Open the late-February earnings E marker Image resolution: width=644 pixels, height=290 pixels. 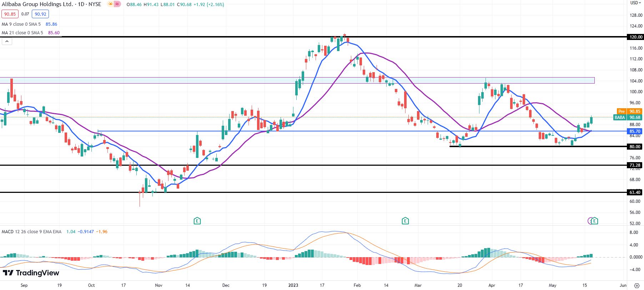[x=405, y=221]
